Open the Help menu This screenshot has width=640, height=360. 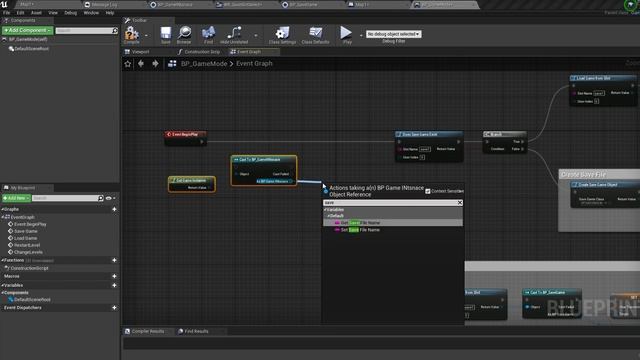click(x=110, y=13)
